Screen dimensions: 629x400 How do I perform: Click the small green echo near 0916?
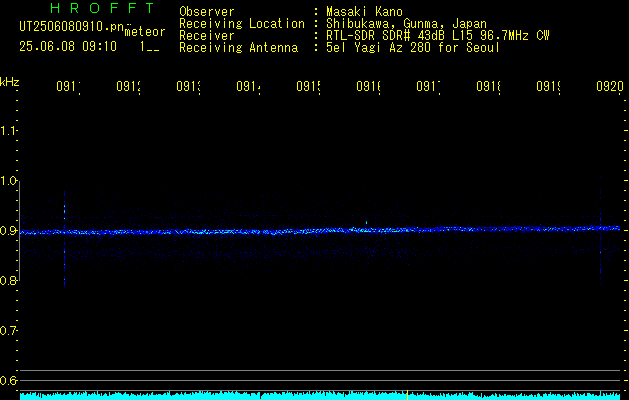coord(366,222)
